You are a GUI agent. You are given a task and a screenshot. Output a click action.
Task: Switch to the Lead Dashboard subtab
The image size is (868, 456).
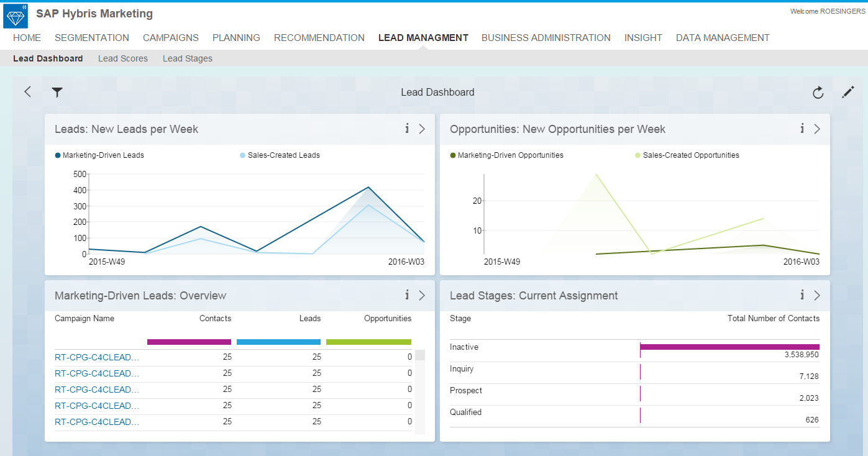(x=48, y=58)
